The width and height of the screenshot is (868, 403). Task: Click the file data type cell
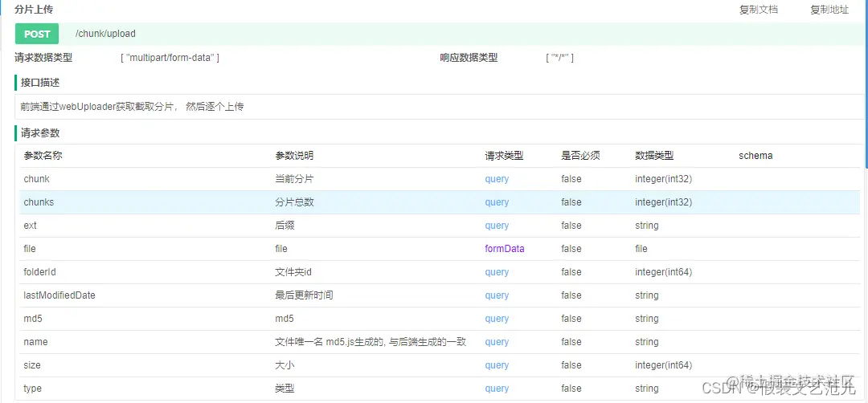641,249
